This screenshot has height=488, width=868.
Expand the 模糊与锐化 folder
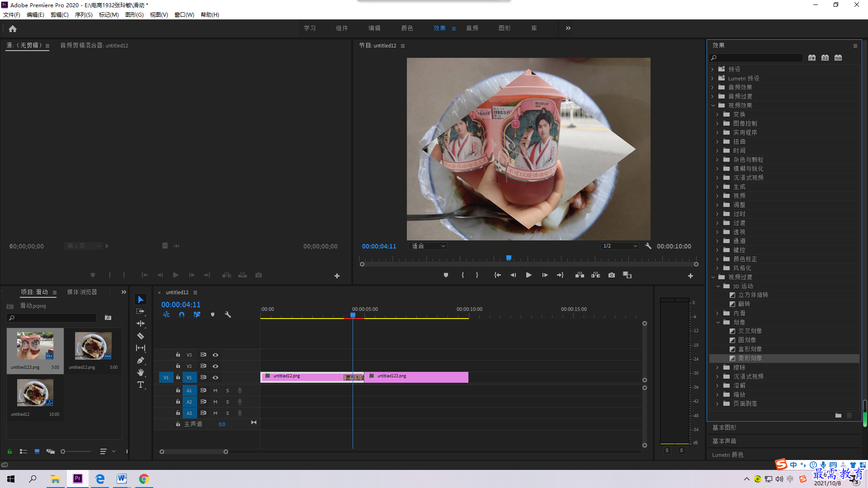click(717, 169)
